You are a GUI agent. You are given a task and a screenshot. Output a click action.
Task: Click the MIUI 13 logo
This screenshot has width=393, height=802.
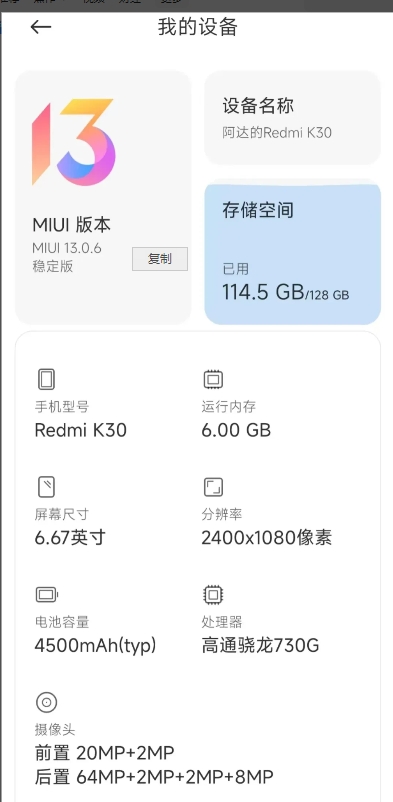(x=73, y=142)
